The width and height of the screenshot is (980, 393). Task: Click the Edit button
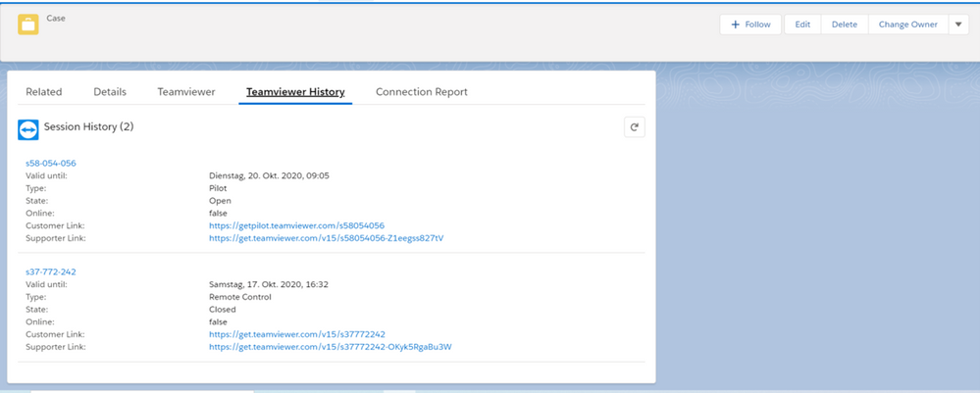click(x=802, y=25)
